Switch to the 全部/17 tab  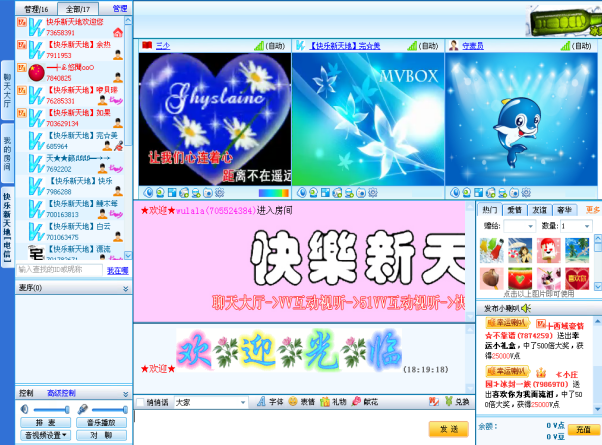click(78, 9)
